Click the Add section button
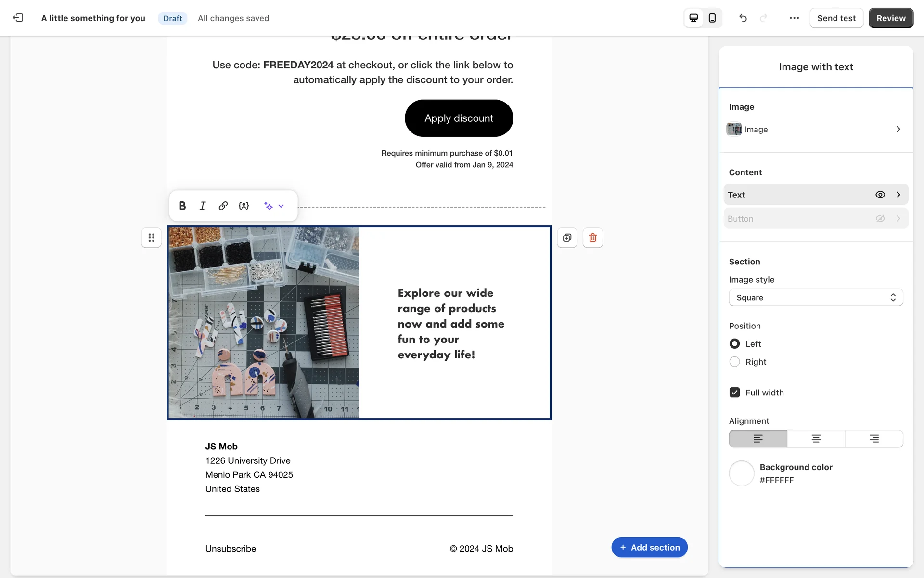Image resolution: width=924 pixels, height=578 pixels. [649, 547]
